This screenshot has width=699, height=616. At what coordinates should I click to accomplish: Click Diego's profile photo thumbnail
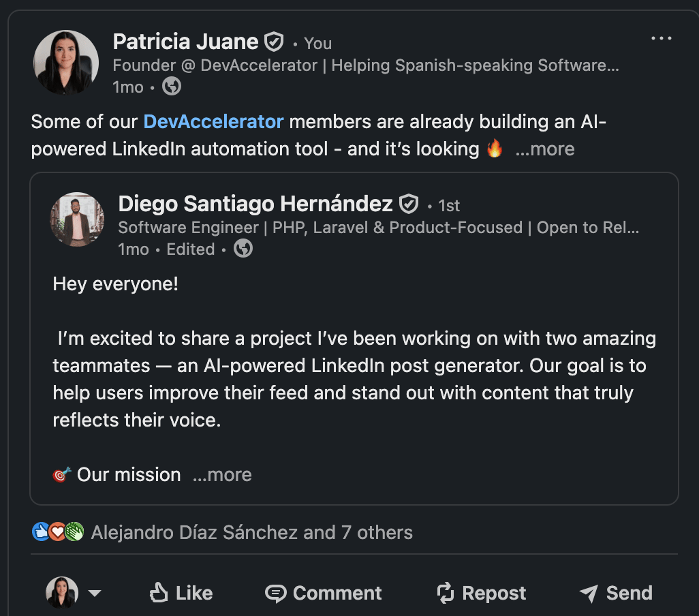point(77,219)
